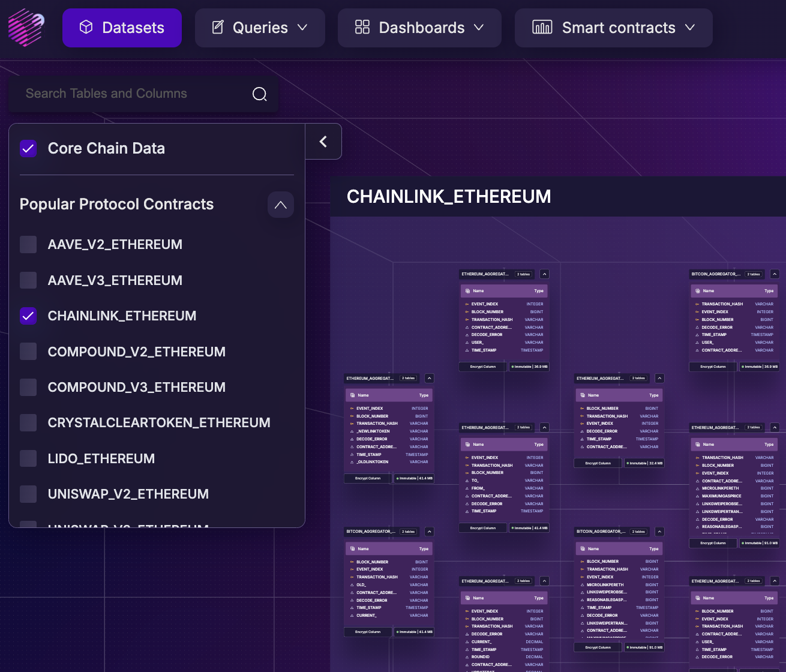786x672 pixels.
Task: Uncheck the CHAINLINK_ETHEREUM checkbox
Action: [28, 316]
